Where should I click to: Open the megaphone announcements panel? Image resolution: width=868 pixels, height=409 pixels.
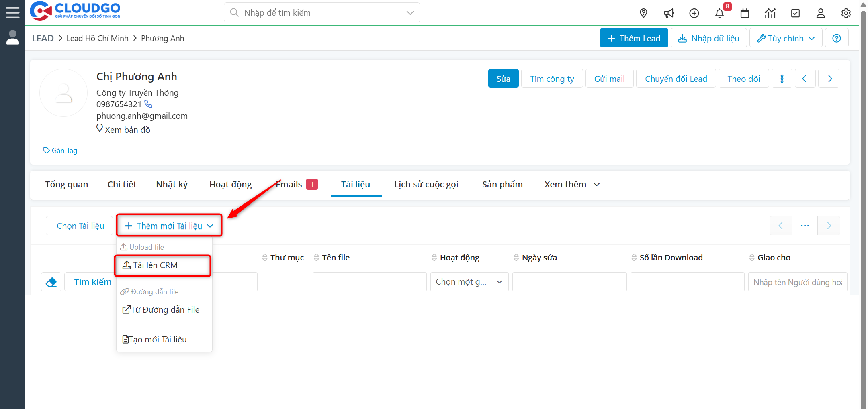click(669, 13)
